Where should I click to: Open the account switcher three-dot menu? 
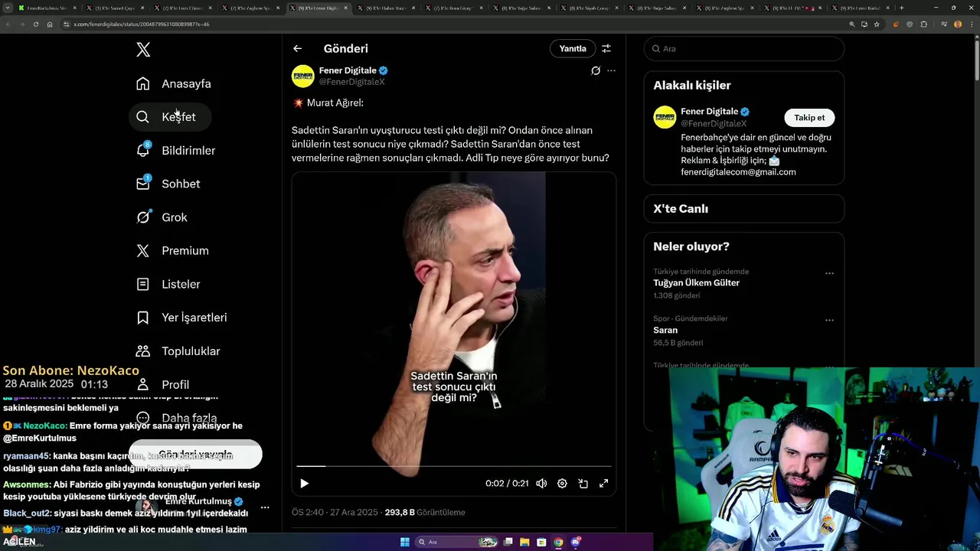point(265,507)
